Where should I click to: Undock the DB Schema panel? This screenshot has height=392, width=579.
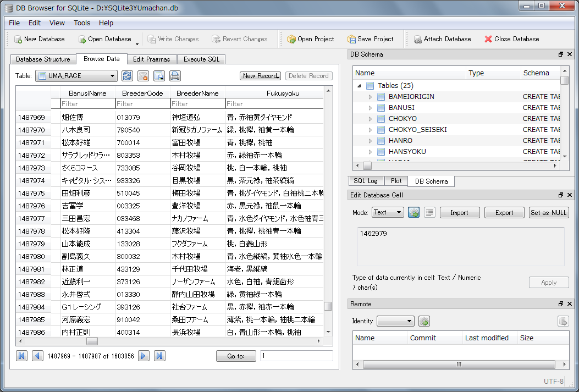tap(561, 54)
